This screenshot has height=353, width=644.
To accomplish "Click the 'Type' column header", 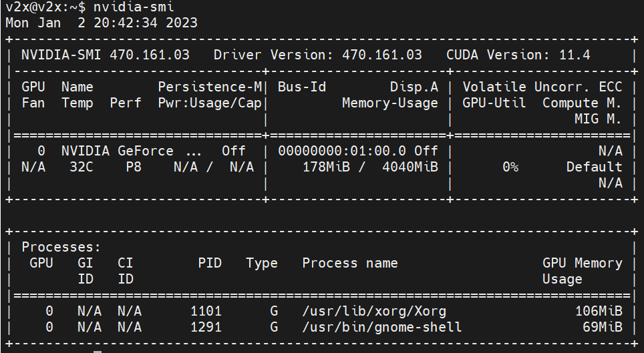I will click(262, 263).
